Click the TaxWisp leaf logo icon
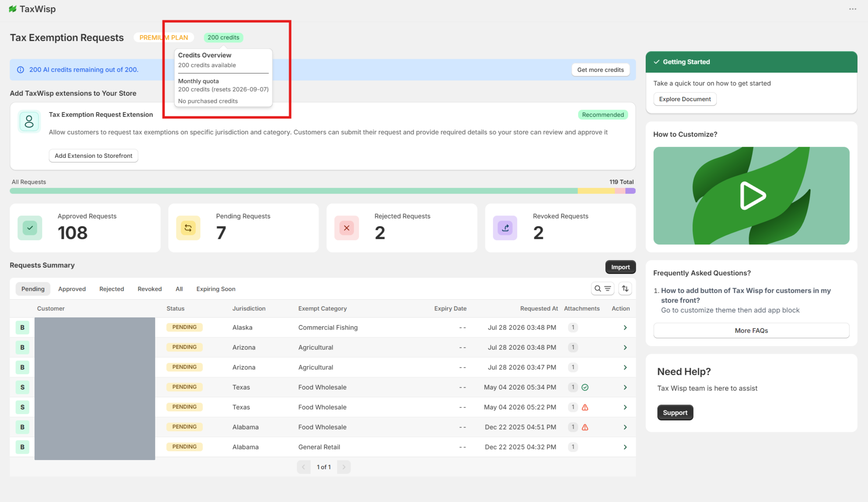 tap(13, 9)
